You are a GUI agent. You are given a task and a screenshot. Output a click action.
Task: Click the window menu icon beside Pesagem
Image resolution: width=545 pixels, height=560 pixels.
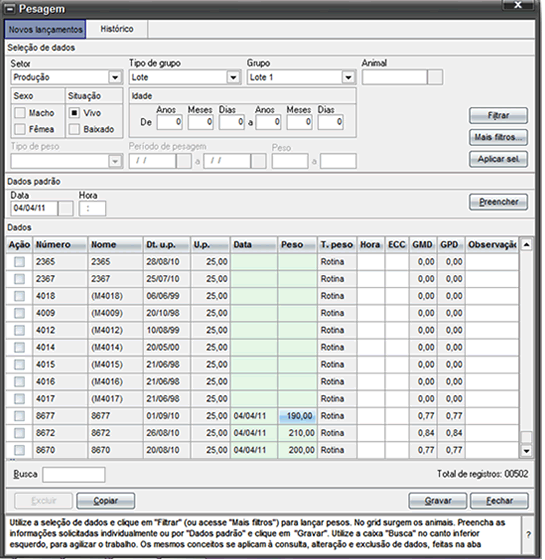pyautogui.click(x=11, y=8)
